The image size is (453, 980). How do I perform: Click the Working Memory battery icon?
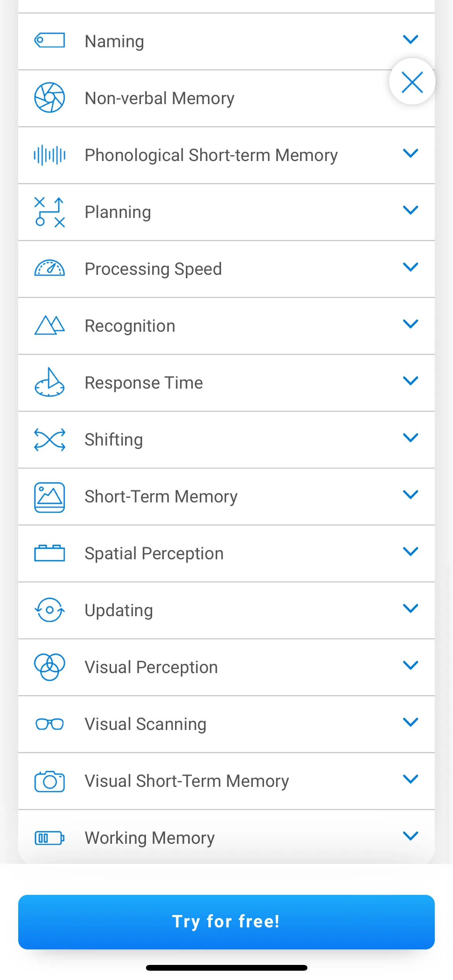tap(50, 838)
